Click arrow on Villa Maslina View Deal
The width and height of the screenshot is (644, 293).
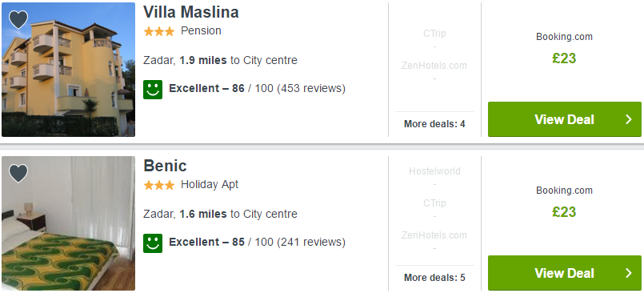click(628, 119)
